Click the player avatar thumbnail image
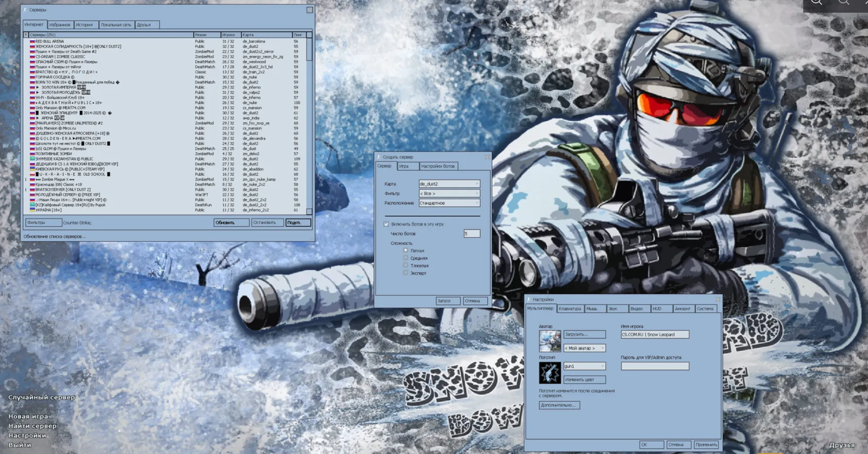The height and width of the screenshot is (454, 868). pos(549,341)
